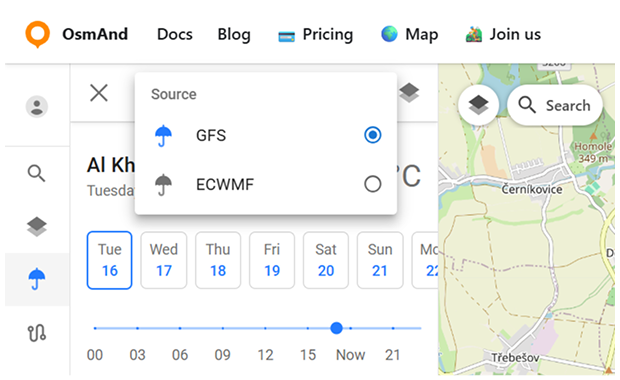Screen dimensions: 620x380
Task: Click the layers icon in weather panel header
Action: (x=409, y=93)
